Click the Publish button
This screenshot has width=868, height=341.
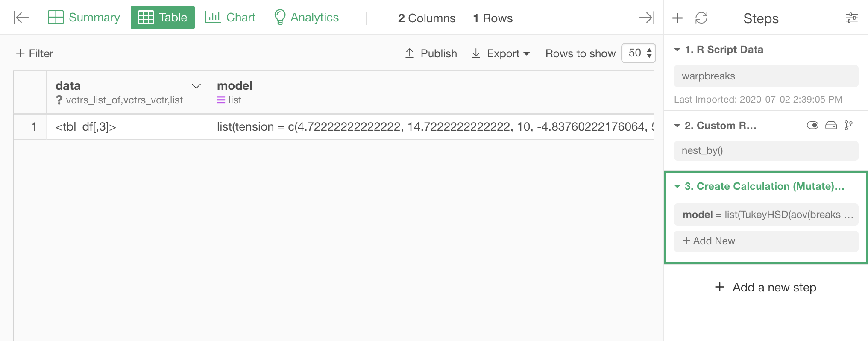click(431, 53)
